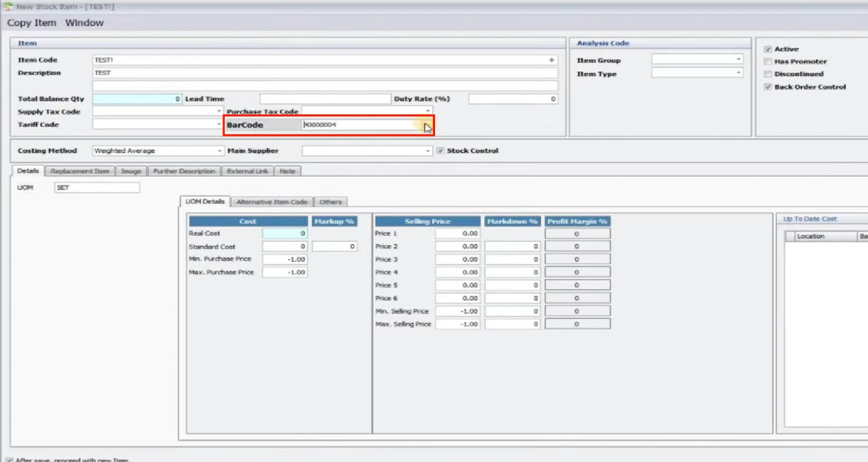Open the Supply Tax Code dropdown
868x462 pixels.
coord(219,111)
